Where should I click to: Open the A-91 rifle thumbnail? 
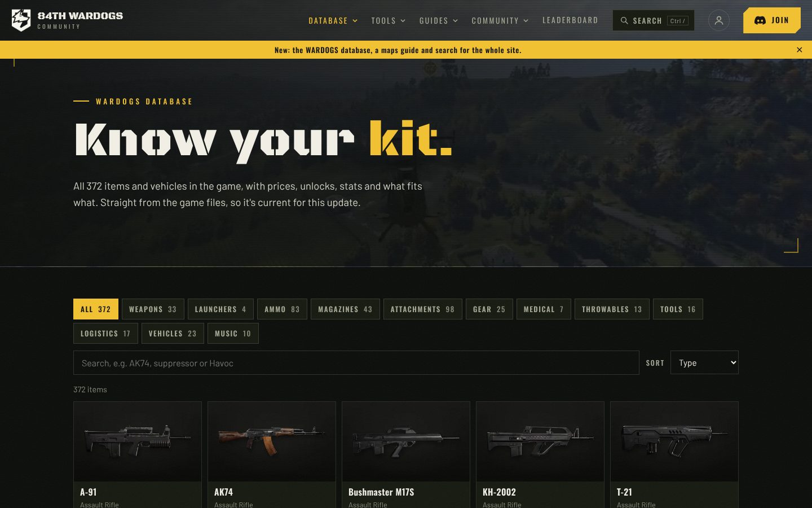pyautogui.click(x=138, y=441)
